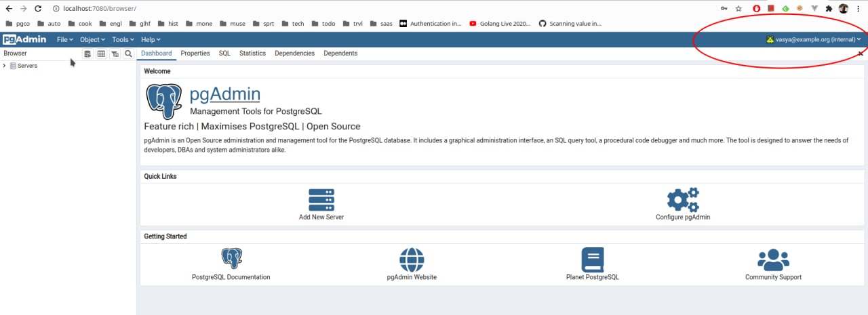Open the PostgreSQL Documentation link

231,277
